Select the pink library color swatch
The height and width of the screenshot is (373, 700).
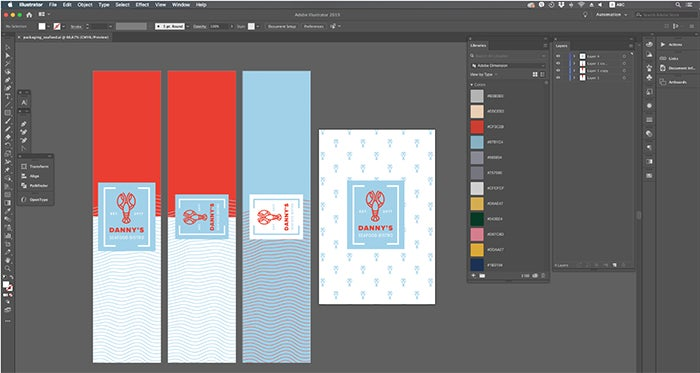[477, 235]
